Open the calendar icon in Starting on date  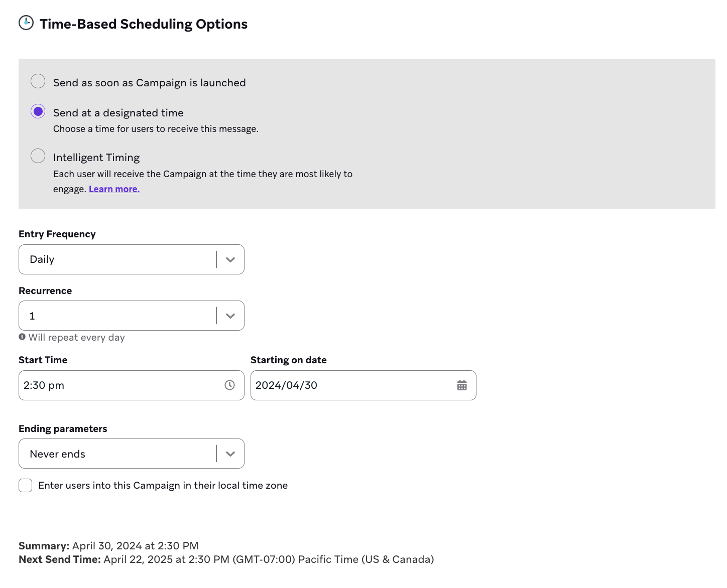[462, 385]
